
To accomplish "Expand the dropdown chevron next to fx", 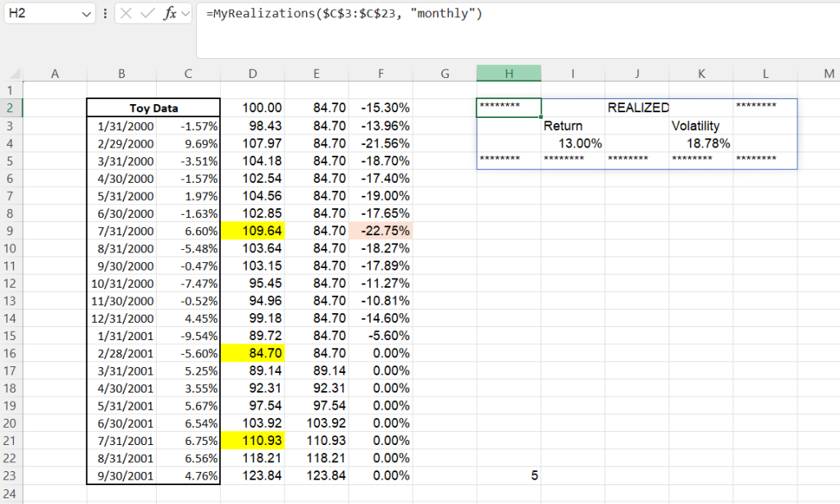I will point(185,14).
